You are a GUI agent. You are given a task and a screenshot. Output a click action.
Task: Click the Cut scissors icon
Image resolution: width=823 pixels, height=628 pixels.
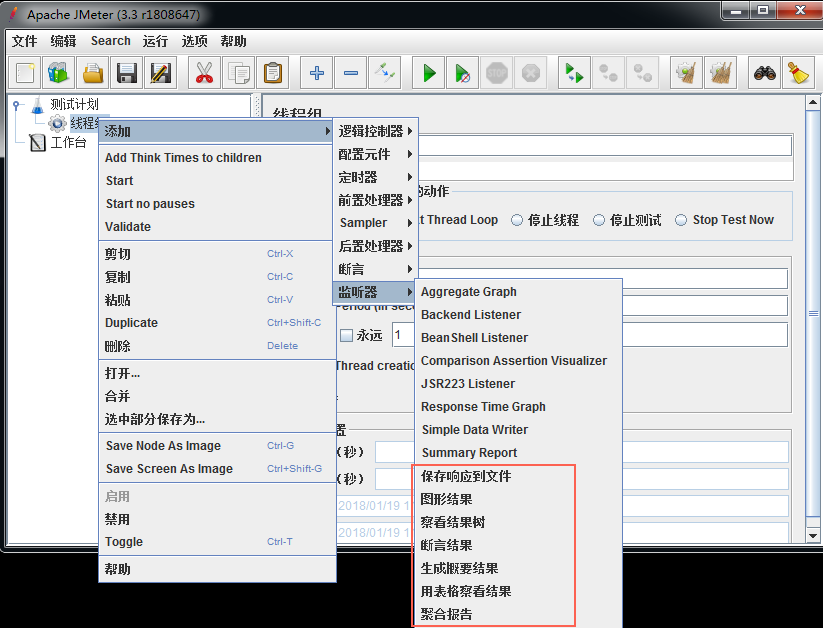click(x=204, y=73)
